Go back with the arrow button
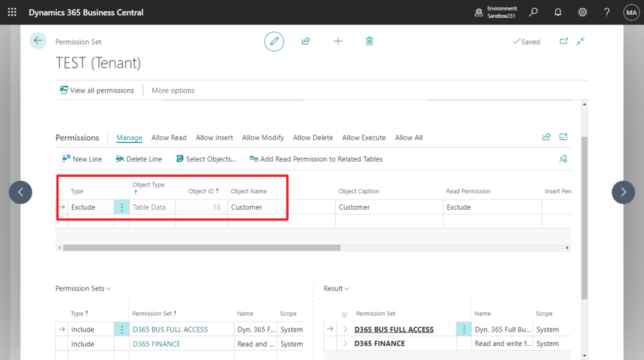 click(x=38, y=41)
